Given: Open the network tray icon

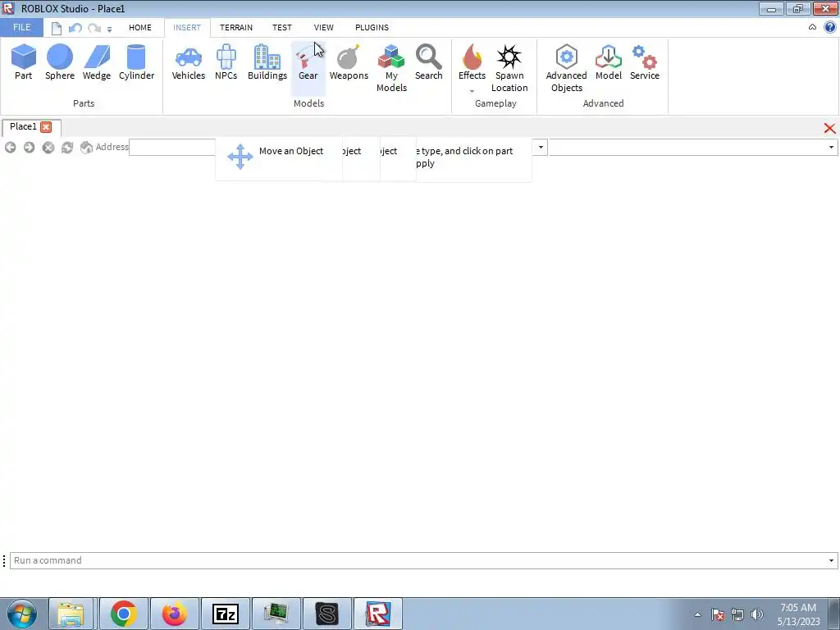Looking at the screenshot, I should coord(737,614).
